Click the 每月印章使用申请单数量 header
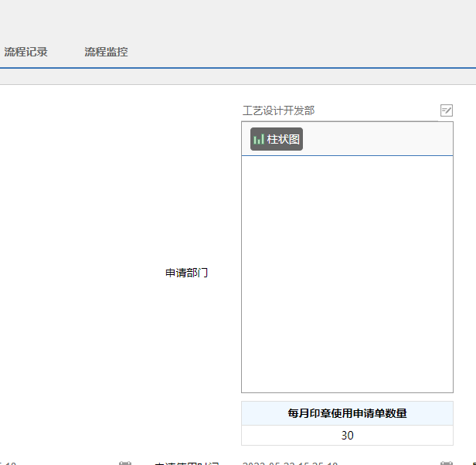Image resolution: width=476 pixels, height=465 pixels. (x=347, y=413)
